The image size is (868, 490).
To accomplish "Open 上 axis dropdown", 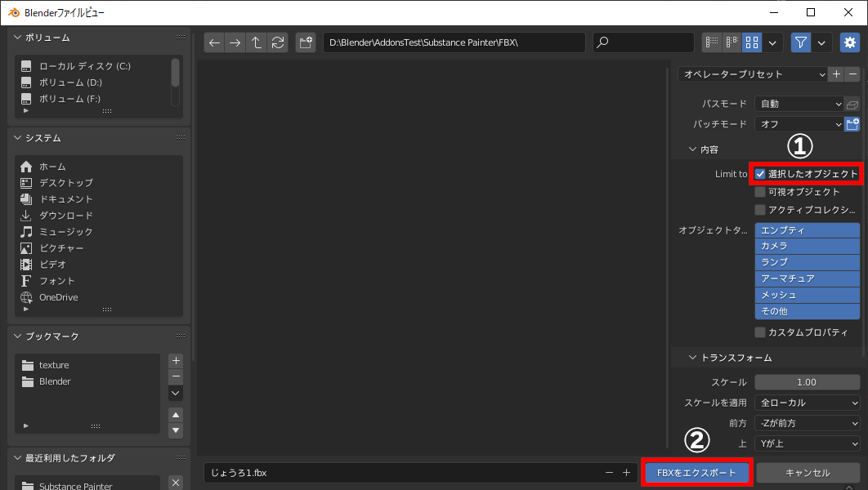I will point(807,443).
